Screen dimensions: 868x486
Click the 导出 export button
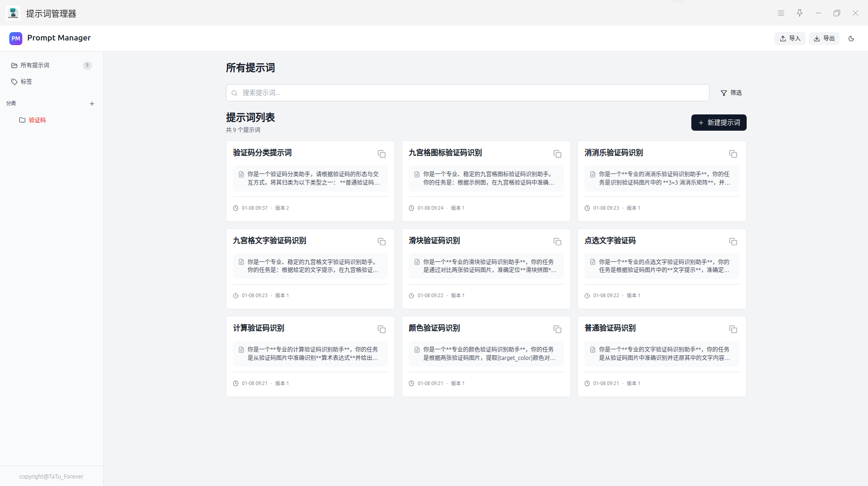click(824, 39)
